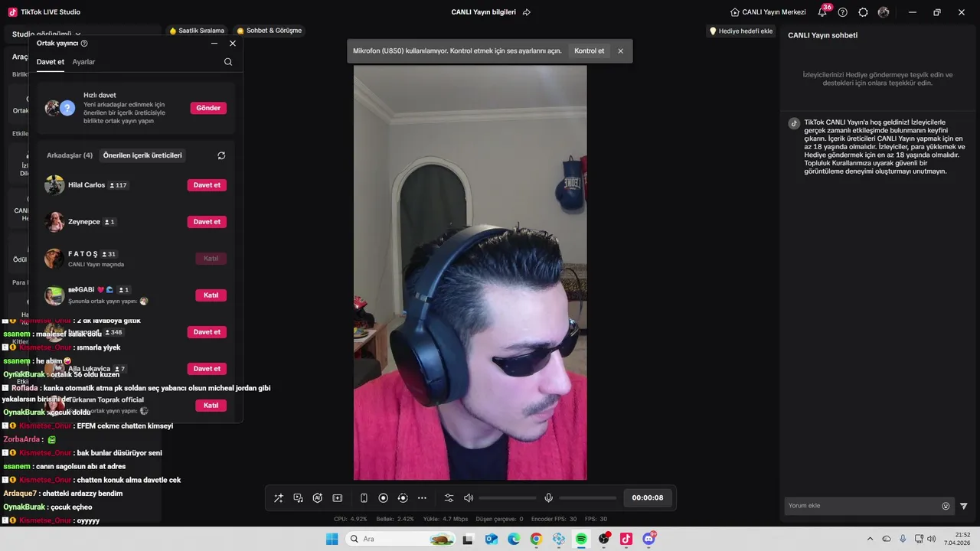Click Katıl for Türkanın Toprak official
Image resolution: width=980 pixels, height=551 pixels.
click(211, 406)
